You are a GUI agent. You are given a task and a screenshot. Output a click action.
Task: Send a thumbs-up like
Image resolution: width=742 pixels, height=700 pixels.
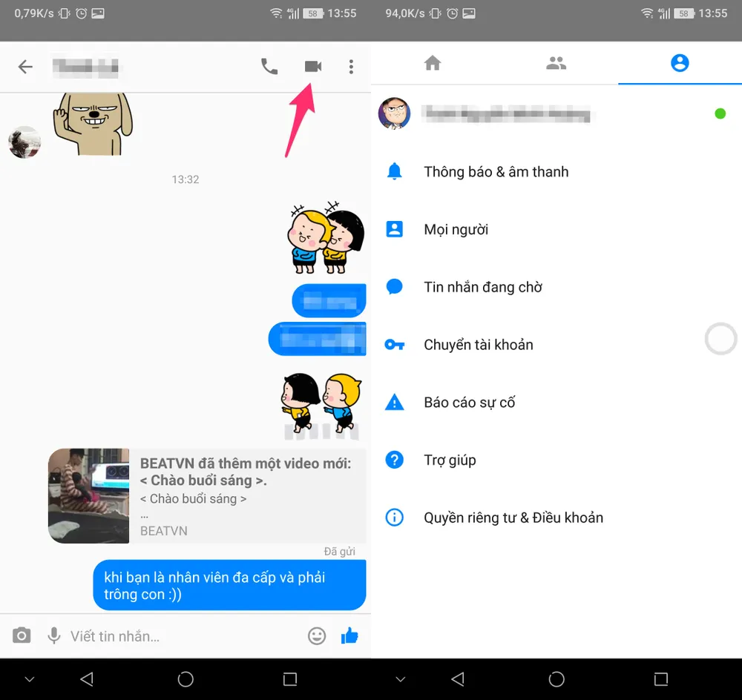pos(349,635)
